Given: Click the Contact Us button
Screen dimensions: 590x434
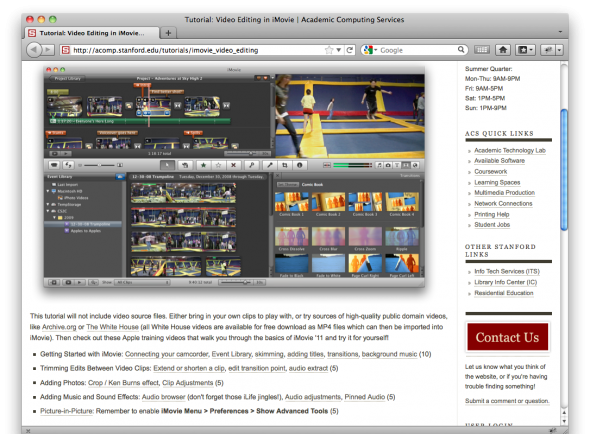Looking at the screenshot, I should [x=507, y=337].
